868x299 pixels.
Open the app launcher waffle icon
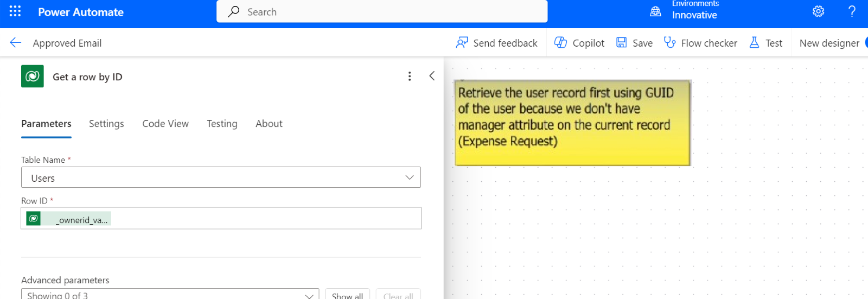(x=15, y=11)
